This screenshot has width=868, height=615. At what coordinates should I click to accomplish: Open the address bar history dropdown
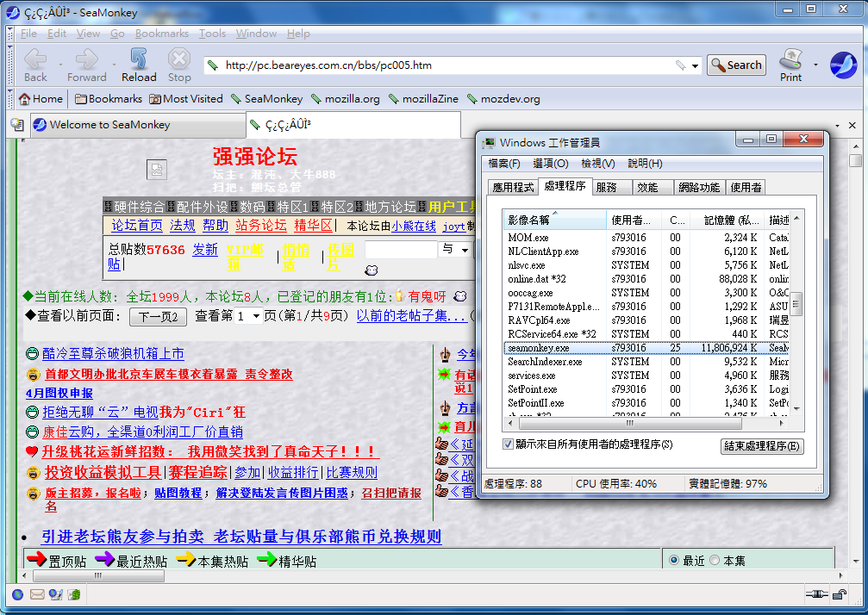[x=695, y=65]
